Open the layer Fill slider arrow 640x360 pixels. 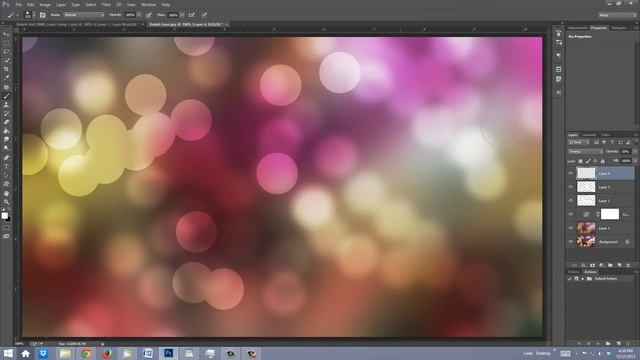[634, 161]
